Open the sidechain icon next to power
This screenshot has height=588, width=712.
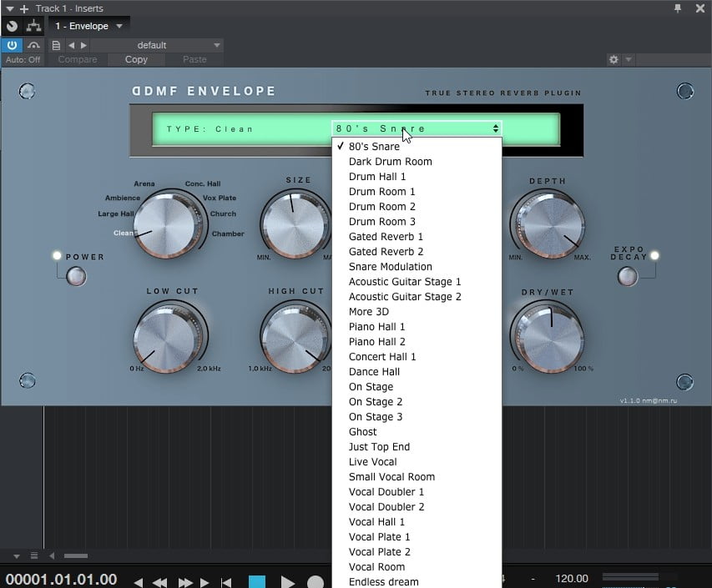[x=33, y=45]
